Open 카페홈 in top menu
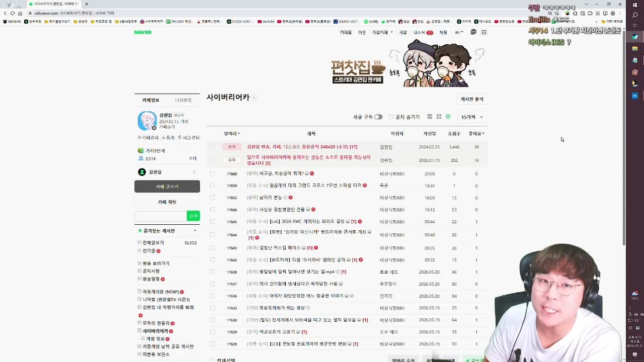This screenshot has width=644, height=362. coord(346,32)
